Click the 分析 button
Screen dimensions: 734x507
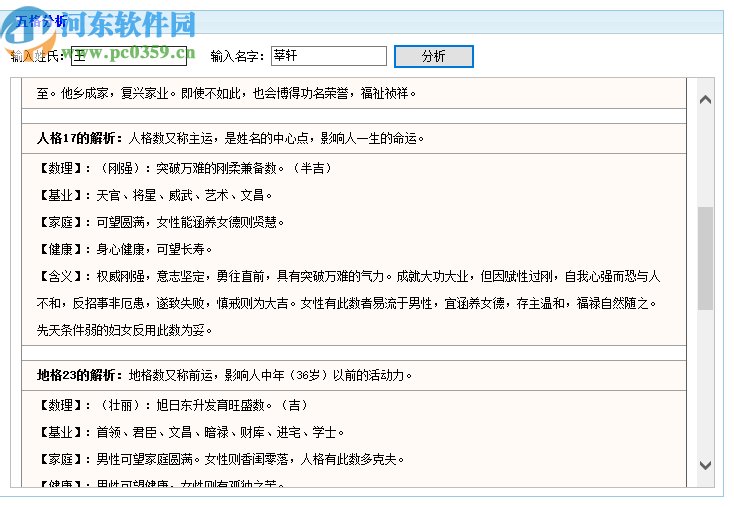coord(433,56)
